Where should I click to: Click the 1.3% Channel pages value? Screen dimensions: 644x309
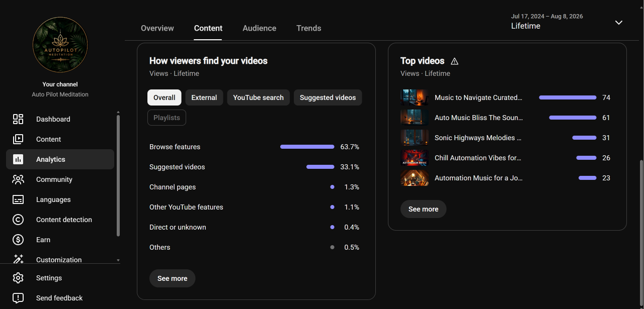[352, 187]
